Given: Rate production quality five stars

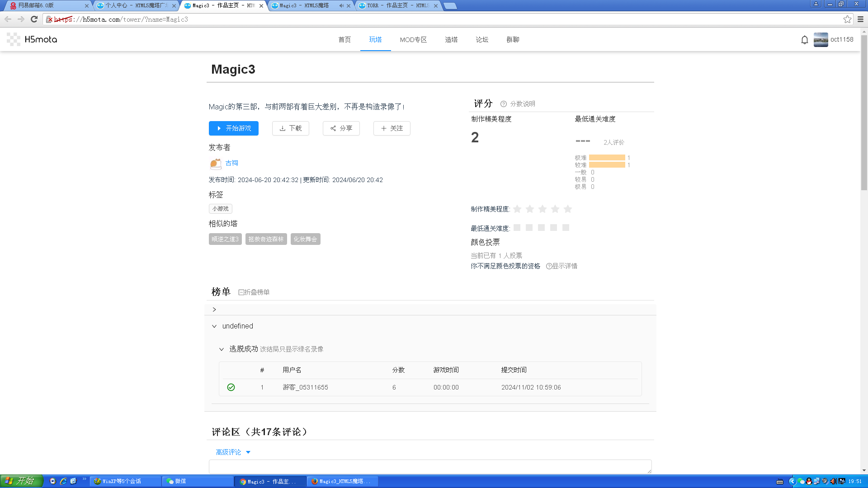Looking at the screenshot, I should tap(568, 209).
